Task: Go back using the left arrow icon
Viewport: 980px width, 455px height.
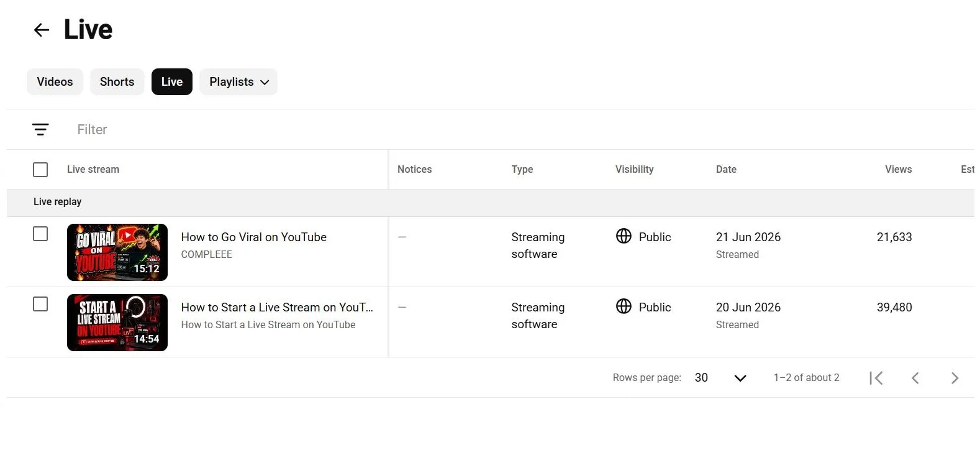Action: 42,30
